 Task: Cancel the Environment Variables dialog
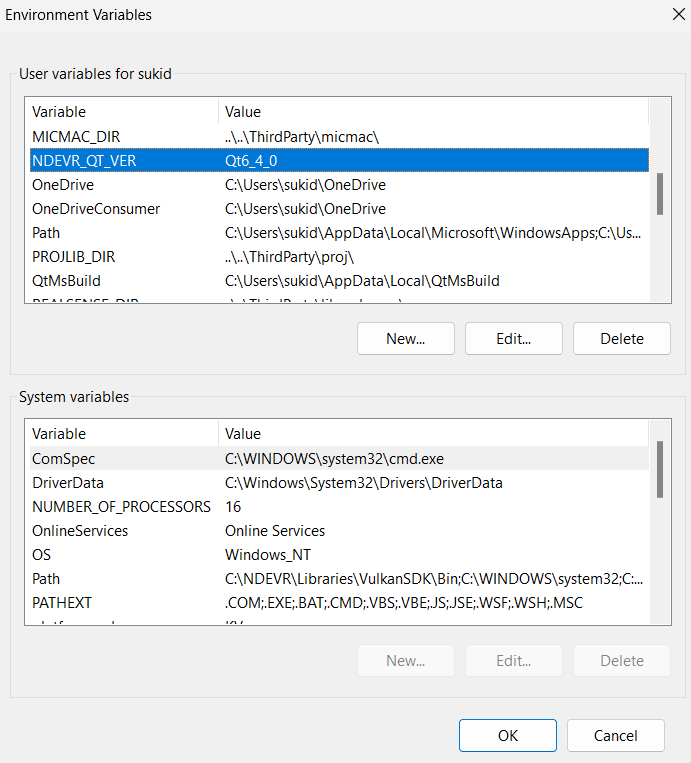[615, 735]
